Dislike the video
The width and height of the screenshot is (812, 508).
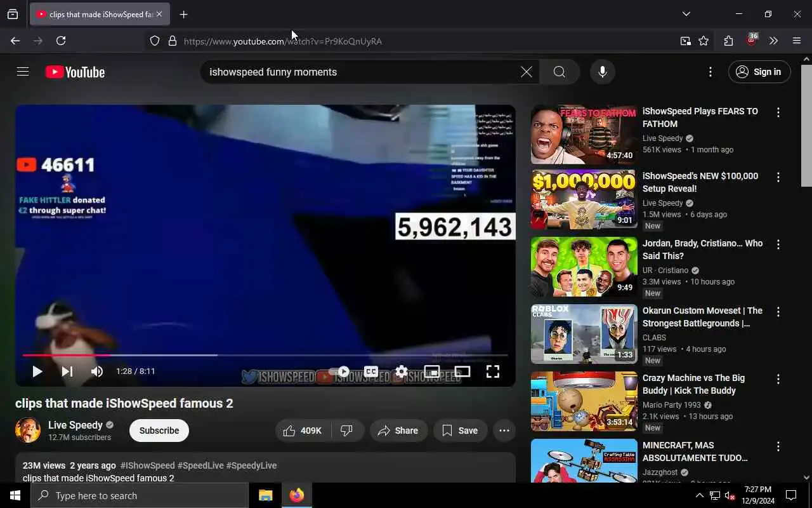click(x=347, y=431)
